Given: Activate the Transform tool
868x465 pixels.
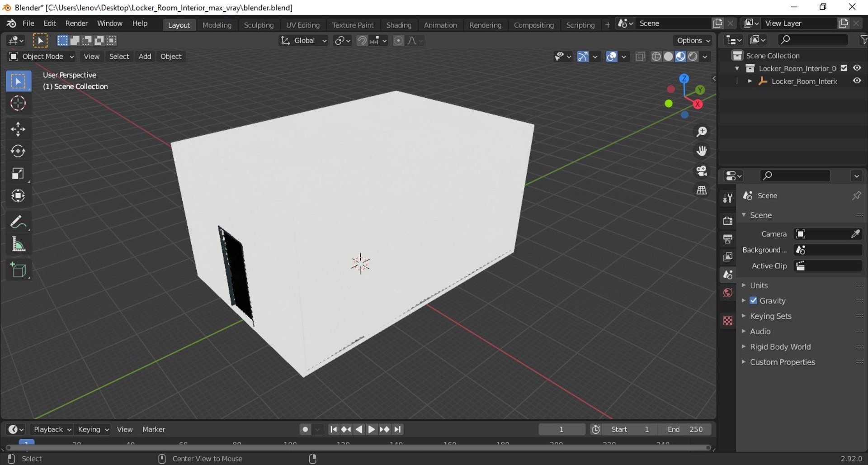Looking at the screenshot, I should point(18,196).
